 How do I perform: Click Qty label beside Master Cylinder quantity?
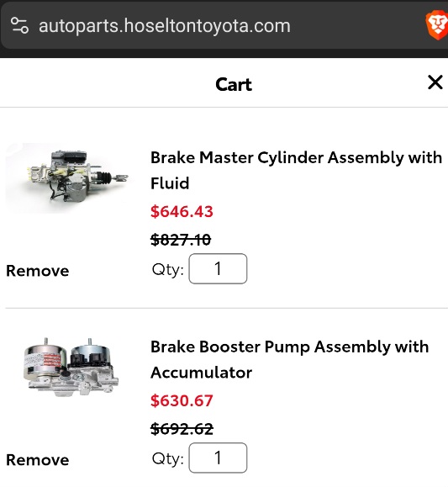pos(167,269)
